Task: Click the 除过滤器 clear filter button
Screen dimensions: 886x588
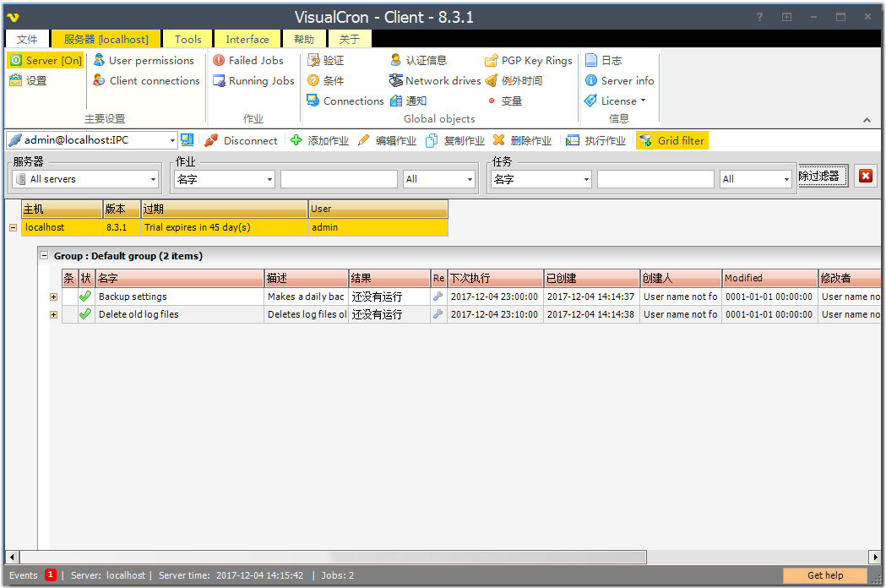Action: point(823,176)
